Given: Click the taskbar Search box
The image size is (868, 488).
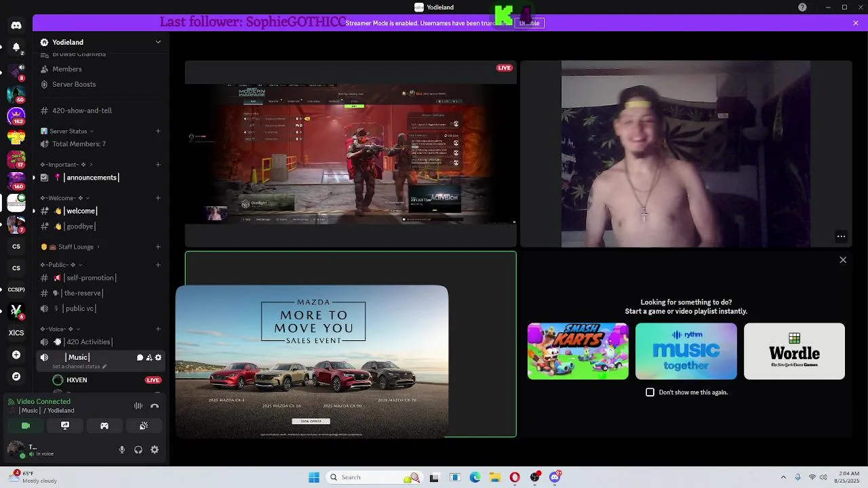Looking at the screenshot, I should pyautogui.click(x=374, y=477).
